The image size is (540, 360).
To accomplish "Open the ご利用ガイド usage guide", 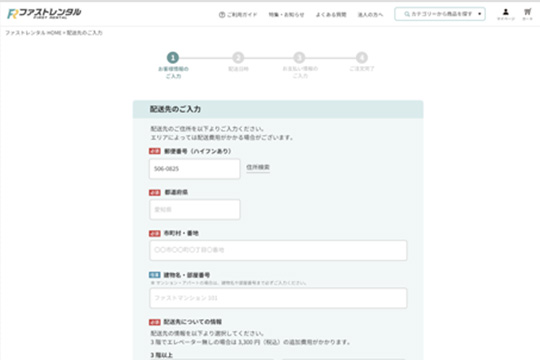I will (238, 14).
